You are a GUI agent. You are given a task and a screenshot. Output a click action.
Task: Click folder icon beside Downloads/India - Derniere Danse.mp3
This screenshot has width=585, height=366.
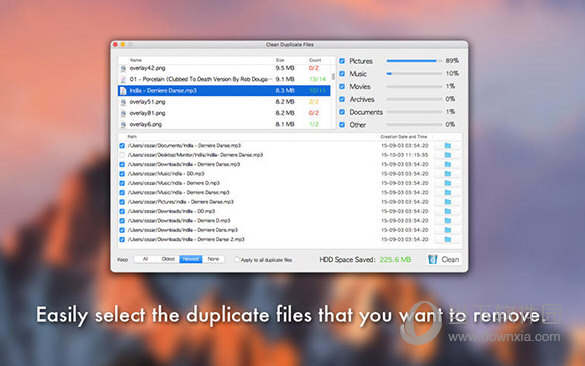(x=448, y=164)
